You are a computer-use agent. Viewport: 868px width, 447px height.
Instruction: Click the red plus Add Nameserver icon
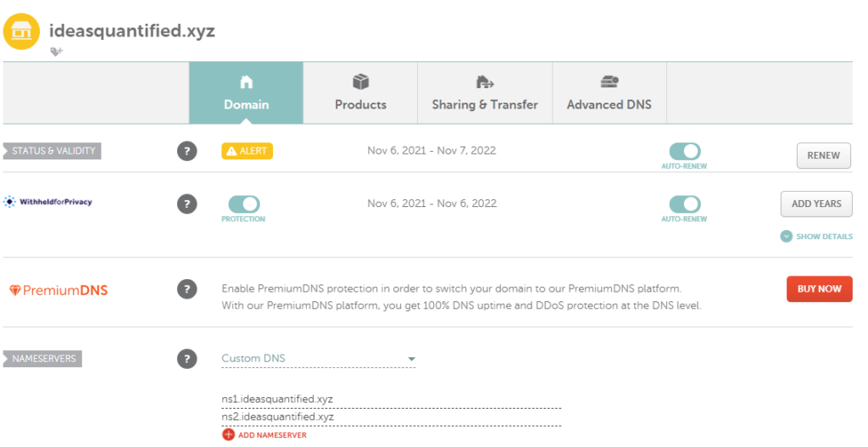(228, 435)
